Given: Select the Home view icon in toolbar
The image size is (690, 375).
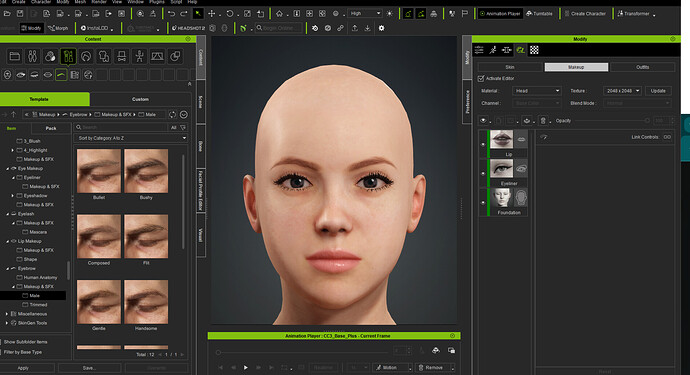Looking at the screenshot, I should click(279, 14).
